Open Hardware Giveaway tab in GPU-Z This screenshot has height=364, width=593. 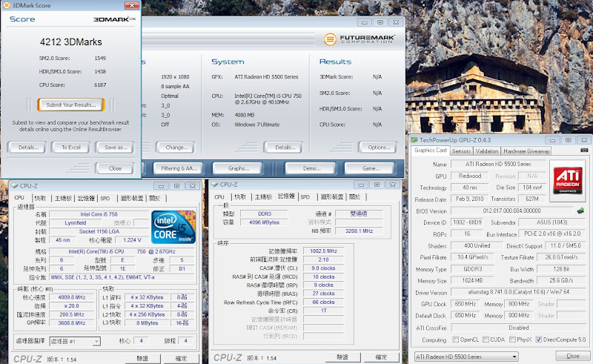tap(526, 151)
